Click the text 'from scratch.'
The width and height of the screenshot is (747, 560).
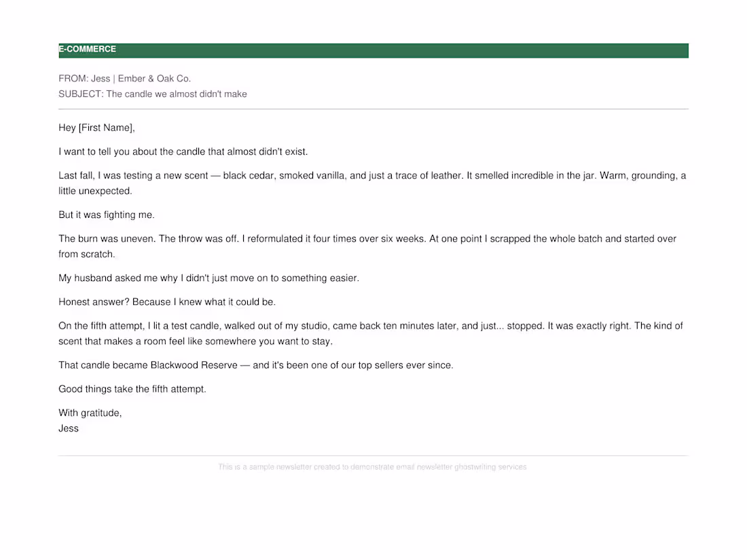(87, 255)
